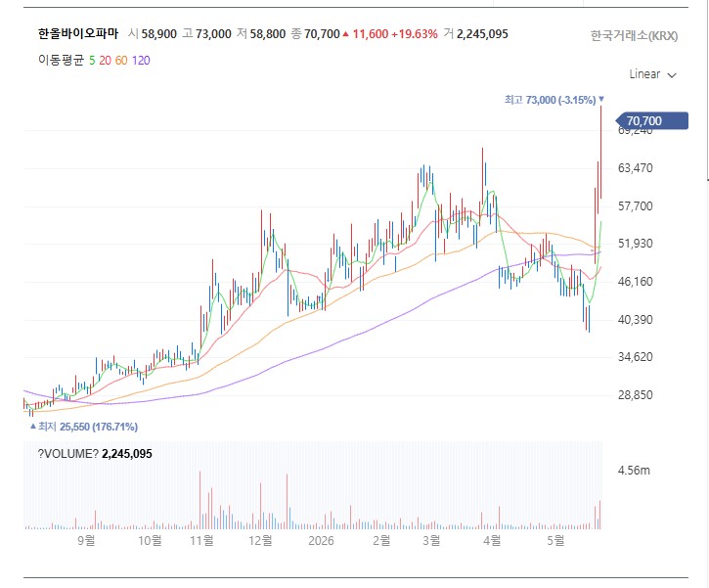Click the 최저 25,550 low marker
709x588 pixels.
click(x=84, y=427)
